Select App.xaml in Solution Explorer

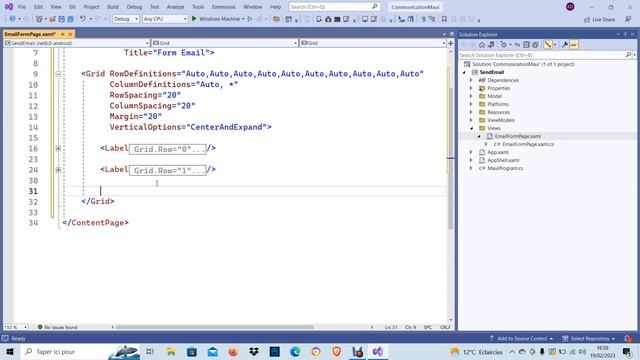point(498,152)
